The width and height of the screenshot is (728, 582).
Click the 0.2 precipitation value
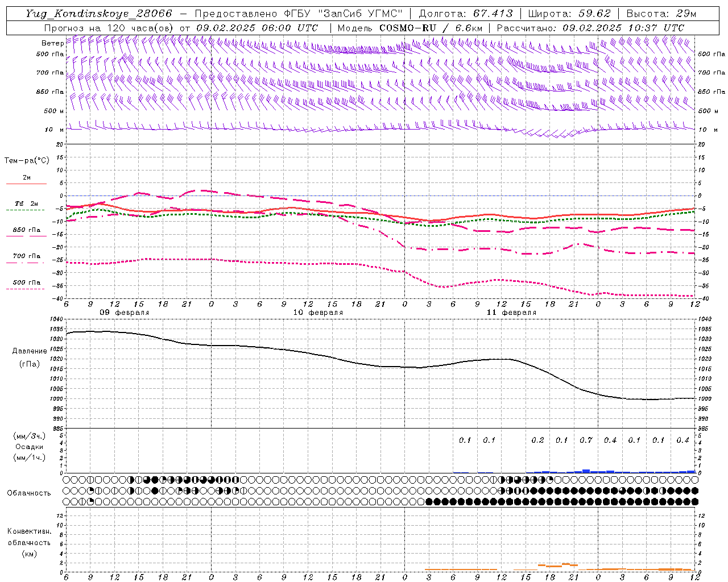[x=537, y=440]
